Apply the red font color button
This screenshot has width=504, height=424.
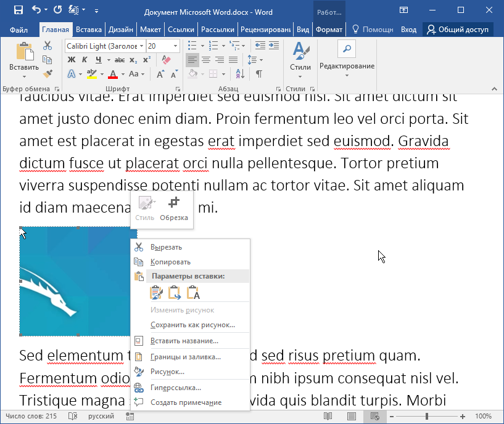(113, 74)
